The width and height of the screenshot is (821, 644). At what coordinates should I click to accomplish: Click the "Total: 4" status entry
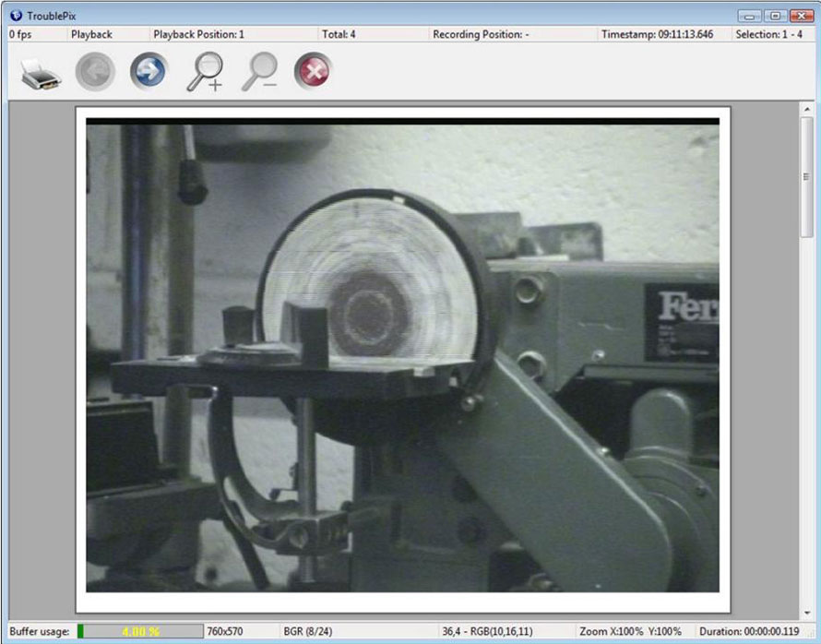pyautogui.click(x=339, y=34)
